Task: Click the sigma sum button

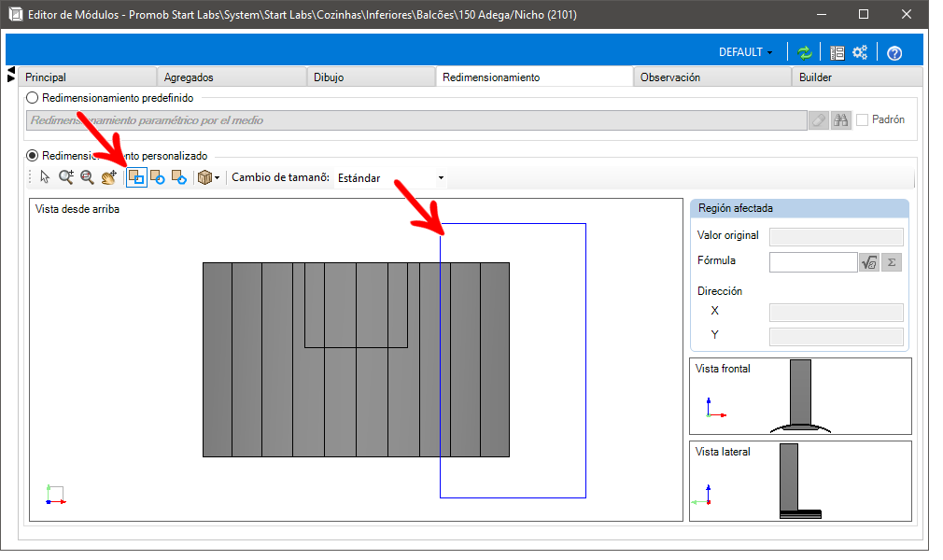Action: 892,262
